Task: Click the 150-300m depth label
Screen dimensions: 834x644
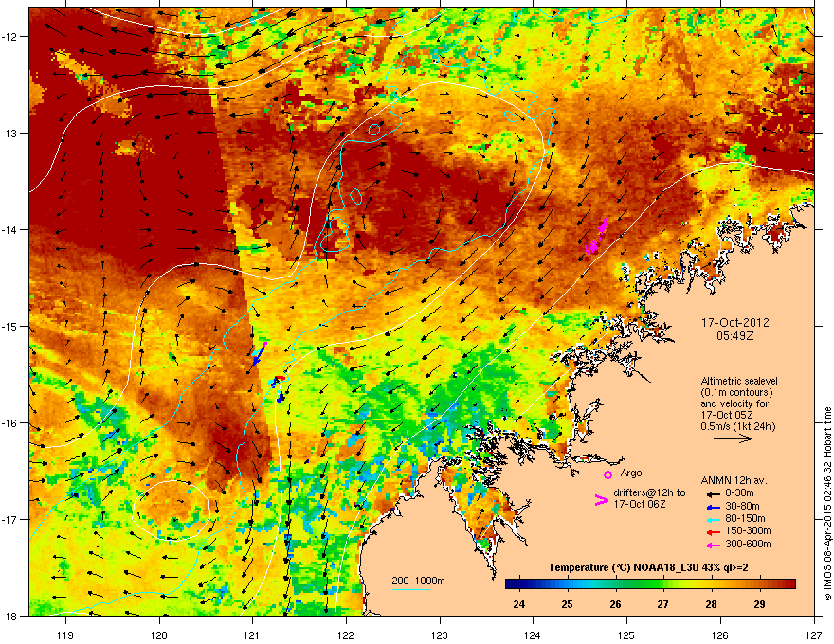Action: [748, 530]
